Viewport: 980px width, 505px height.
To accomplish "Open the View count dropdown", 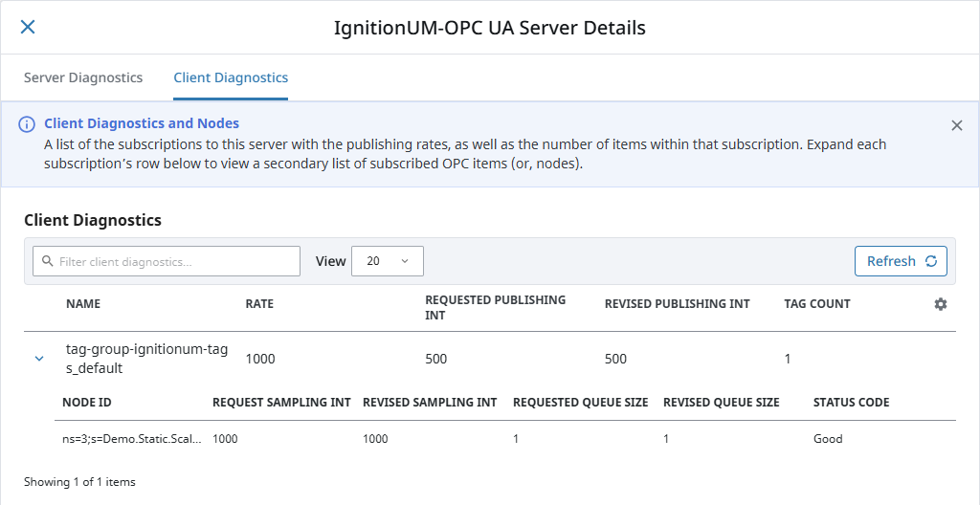I will 388,261.
